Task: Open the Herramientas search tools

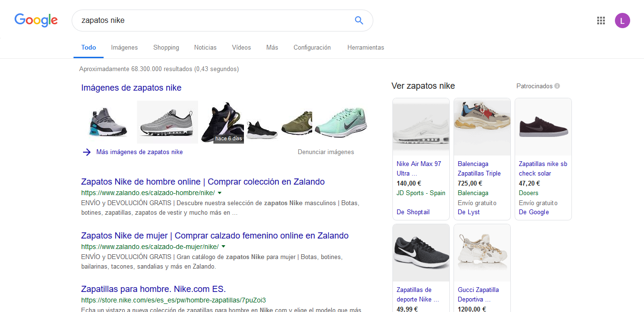Action: click(x=366, y=47)
